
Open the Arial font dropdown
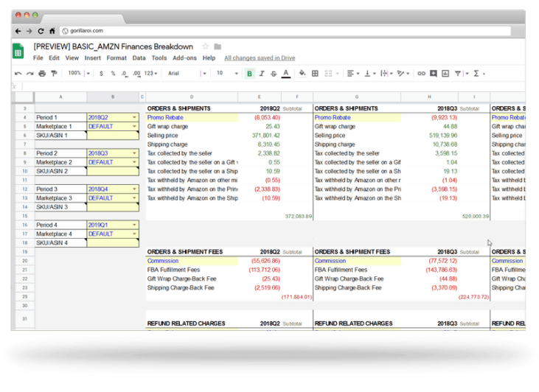187,74
